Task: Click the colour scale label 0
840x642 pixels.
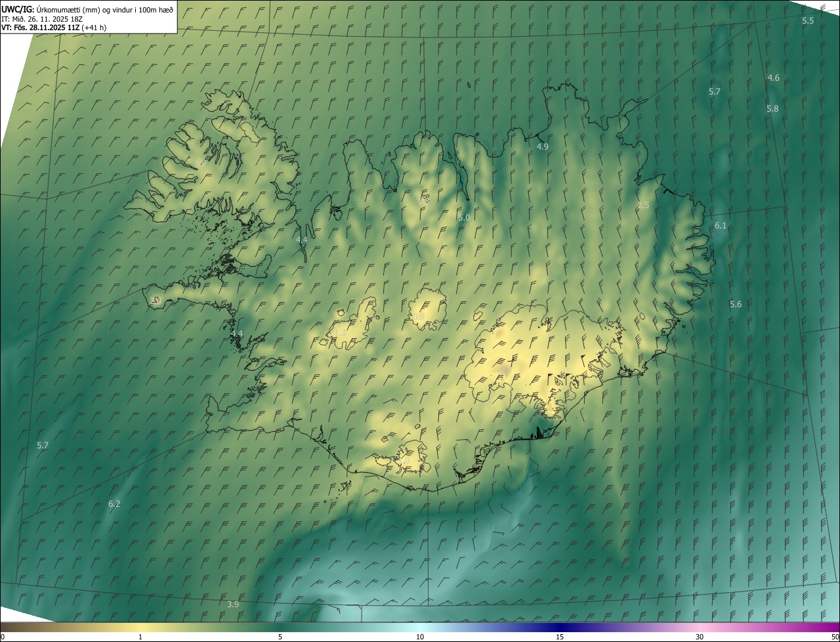Action: (x=3, y=637)
